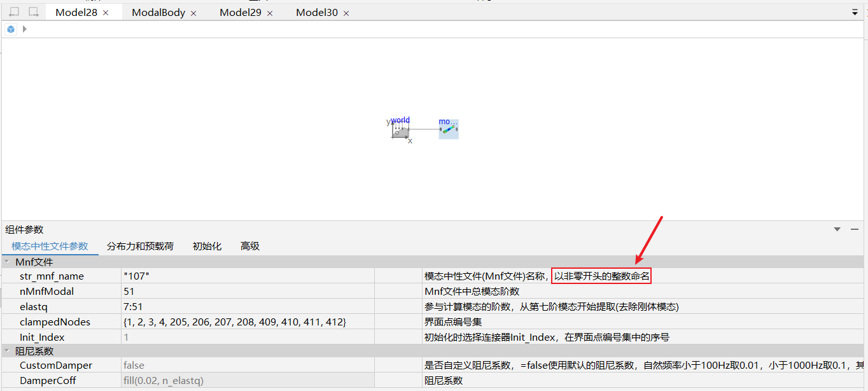Select the CustomDamper parameter name
868x391 pixels.
pyautogui.click(x=56, y=365)
